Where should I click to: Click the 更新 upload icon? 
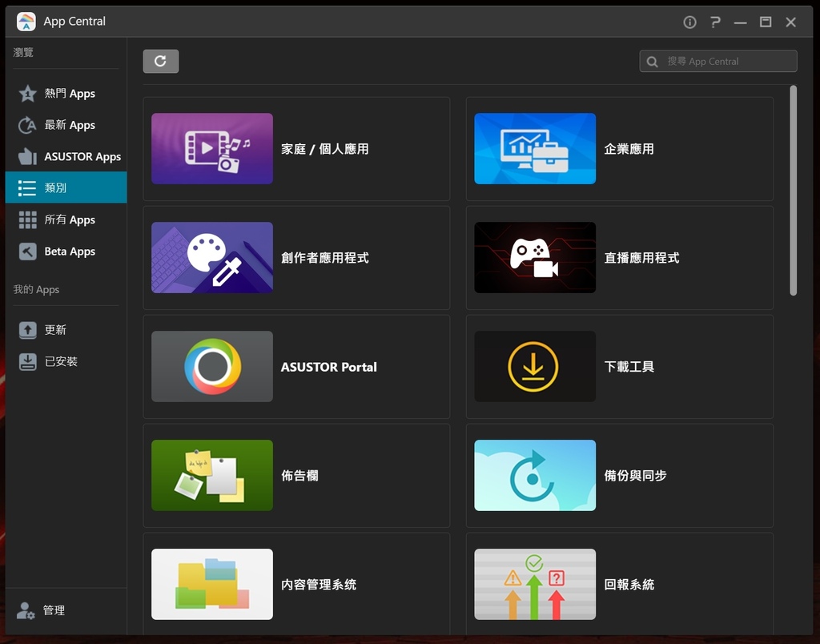tap(27, 330)
